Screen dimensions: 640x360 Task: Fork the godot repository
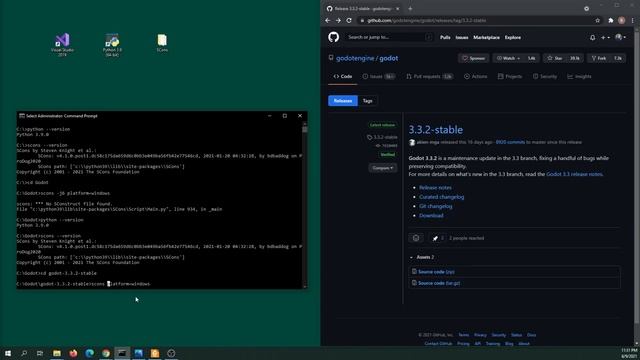pyautogui.click(x=599, y=58)
